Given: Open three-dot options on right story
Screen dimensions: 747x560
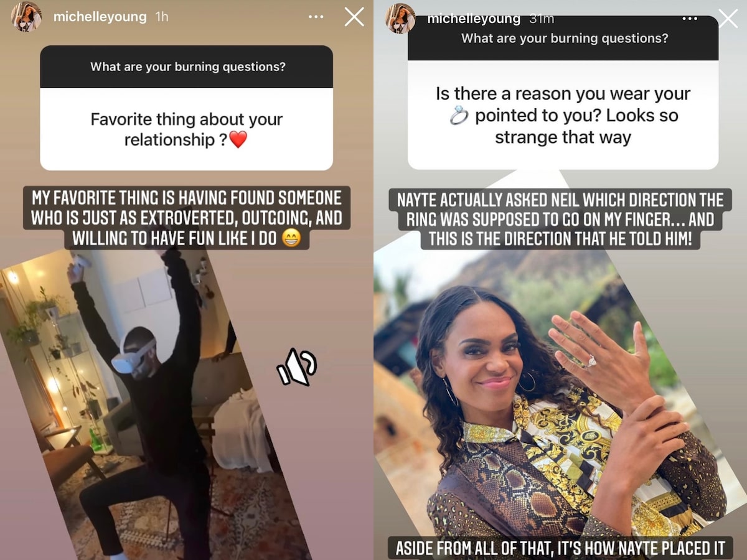Looking at the screenshot, I should (690, 19).
